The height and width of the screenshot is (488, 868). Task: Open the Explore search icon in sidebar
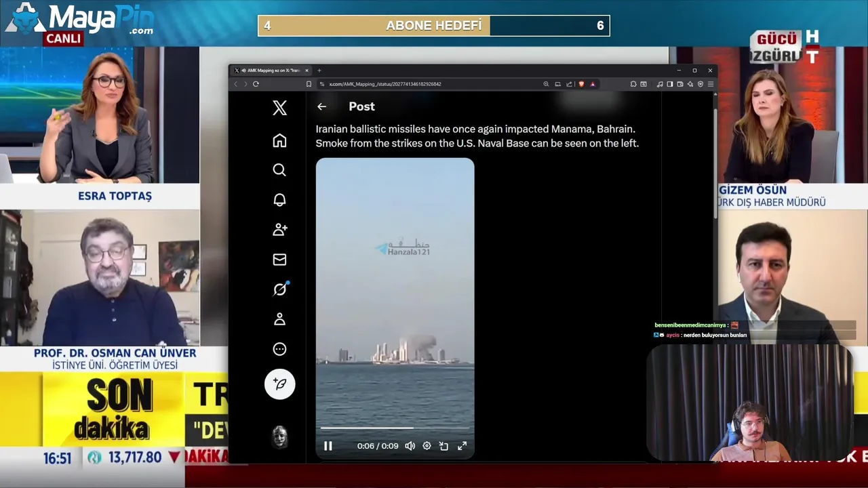[x=279, y=170]
